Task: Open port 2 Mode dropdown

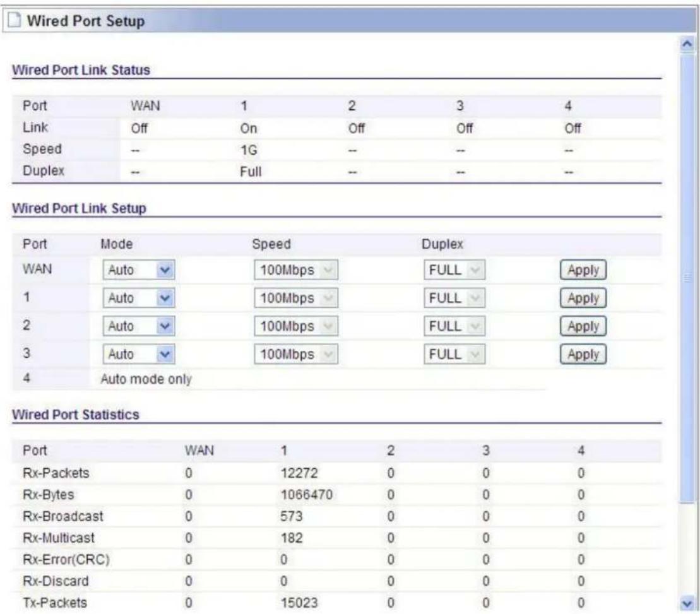Action: click(x=139, y=326)
